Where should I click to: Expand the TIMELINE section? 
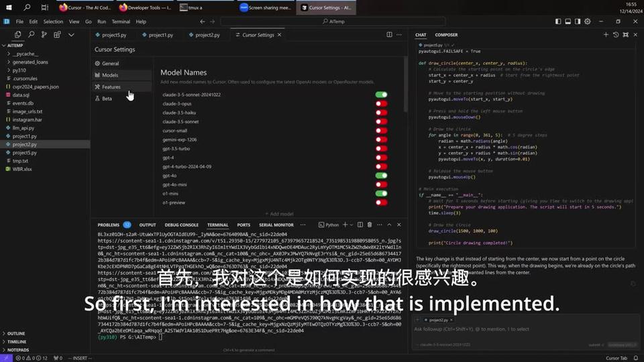[16, 341]
